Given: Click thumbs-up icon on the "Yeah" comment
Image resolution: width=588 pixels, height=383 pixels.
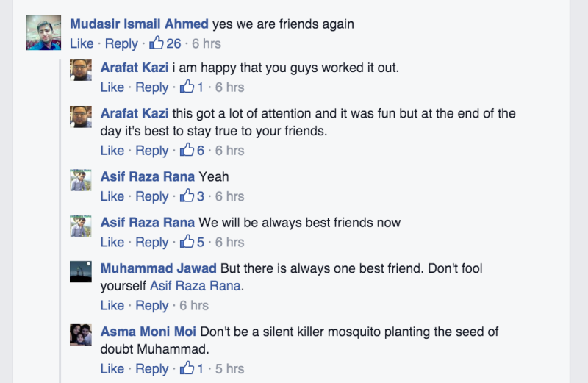Looking at the screenshot, I should (x=187, y=196).
